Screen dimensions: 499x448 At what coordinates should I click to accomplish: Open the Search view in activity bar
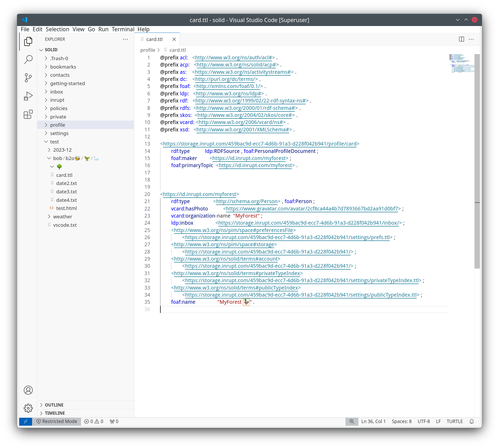pos(28,60)
